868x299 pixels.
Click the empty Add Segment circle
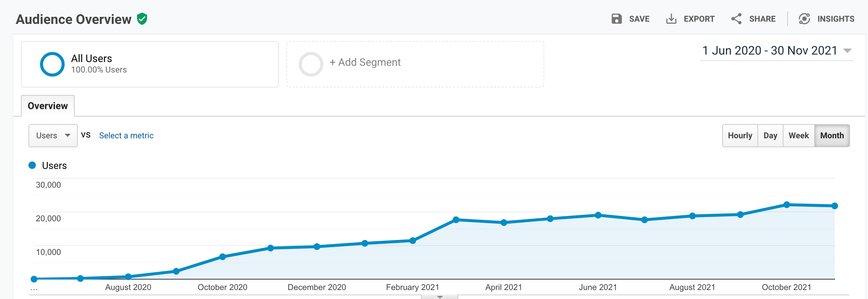coord(311,64)
